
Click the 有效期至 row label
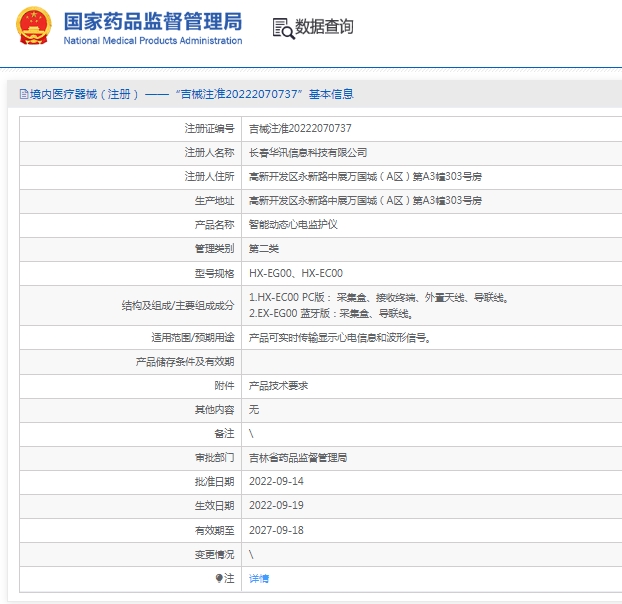pos(214,530)
